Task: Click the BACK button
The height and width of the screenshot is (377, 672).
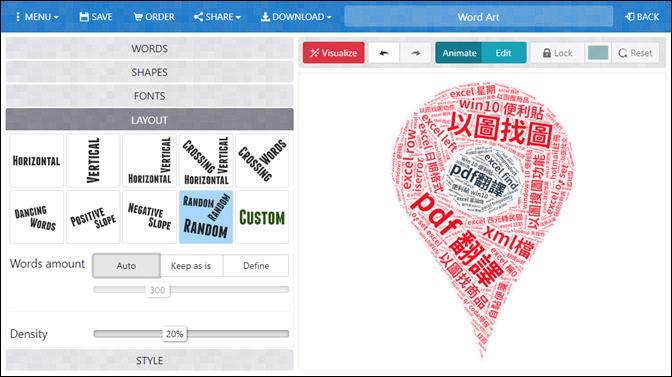Action: tap(642, 17)
